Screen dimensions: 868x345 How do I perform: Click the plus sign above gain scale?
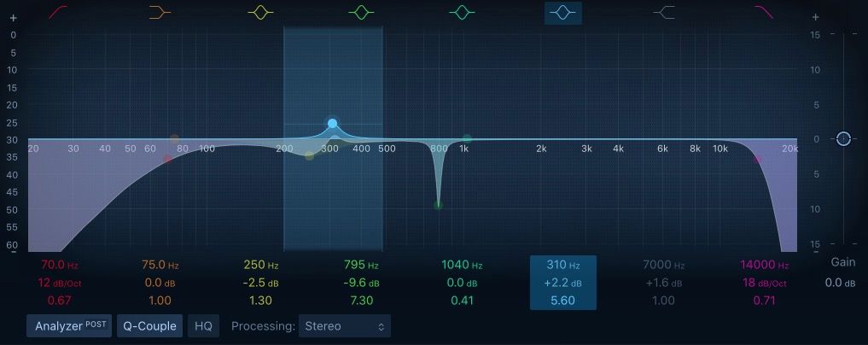pos(815,17)
